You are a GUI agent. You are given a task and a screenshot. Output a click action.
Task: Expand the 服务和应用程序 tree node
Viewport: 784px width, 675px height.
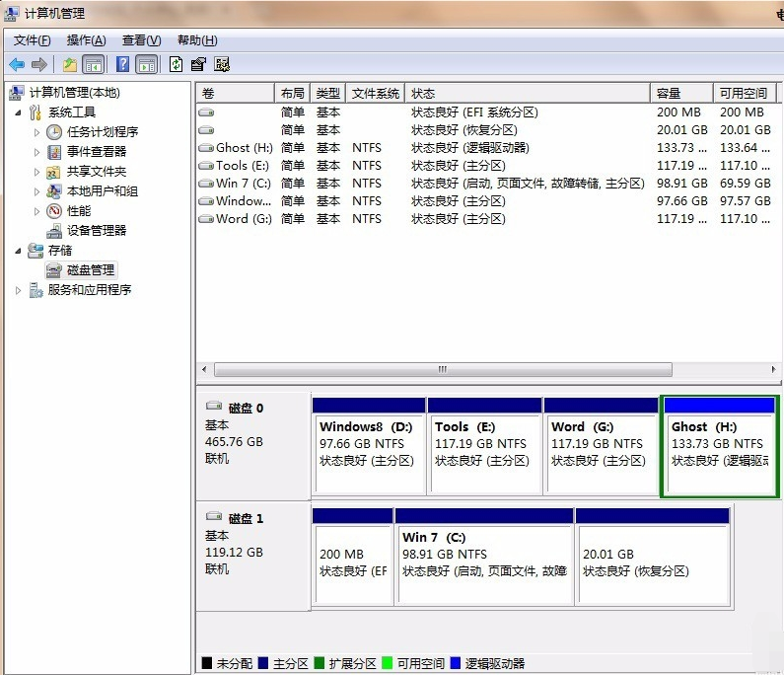coord(19,290)
